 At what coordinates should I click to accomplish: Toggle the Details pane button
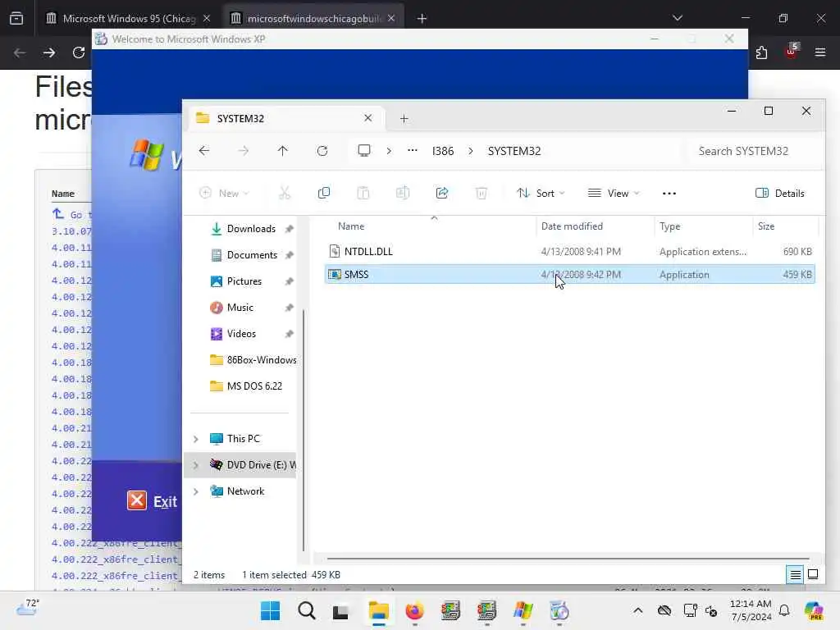(779, 194)
